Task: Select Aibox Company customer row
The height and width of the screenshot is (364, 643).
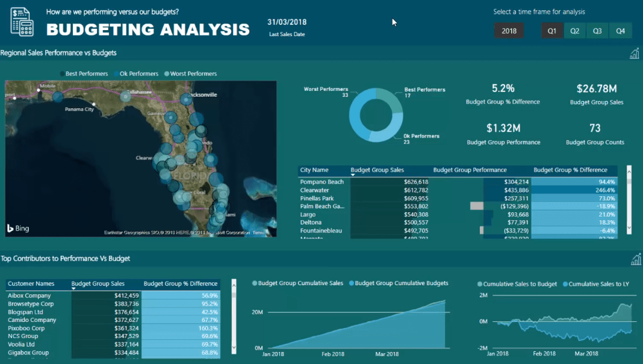Action: [113, 295]
